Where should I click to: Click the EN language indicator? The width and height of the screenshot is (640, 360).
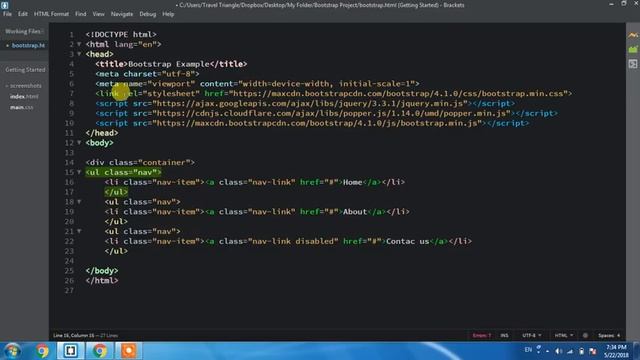(x=528, y=350)
